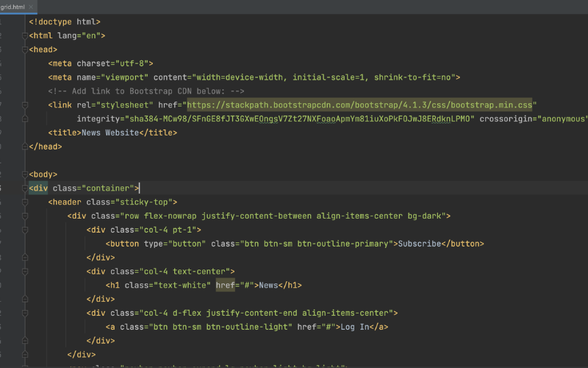Collapse the div col-4 d-flex block
588x368 pixels.
coord(25,314)
